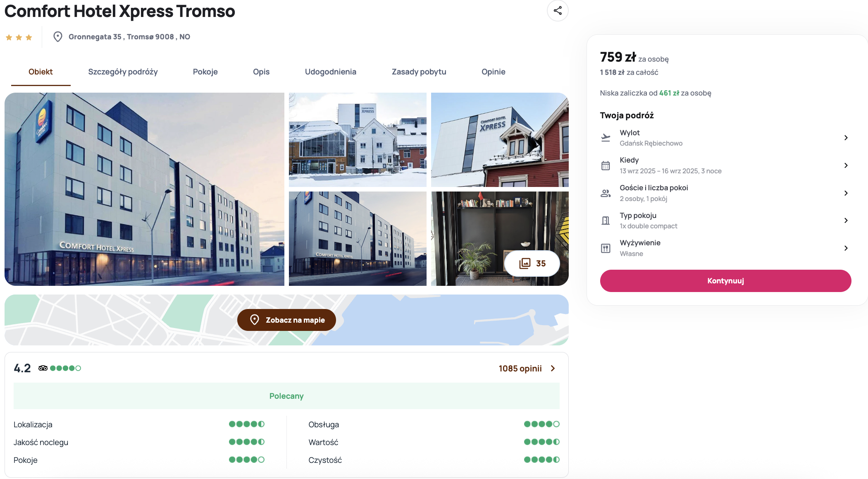
Task: Click the 1 518 zł za całość total
Action: (629, 72)
